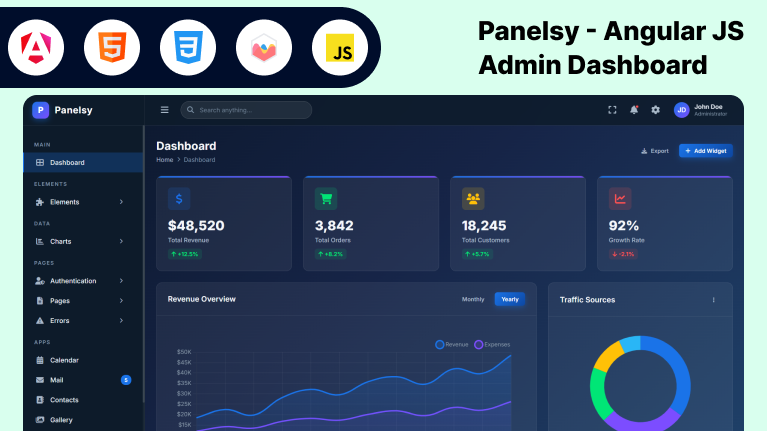The width and height of the screenshot is (767, 431).
Task: Switch revenue chart to Monthly
Action: (473, 299)
